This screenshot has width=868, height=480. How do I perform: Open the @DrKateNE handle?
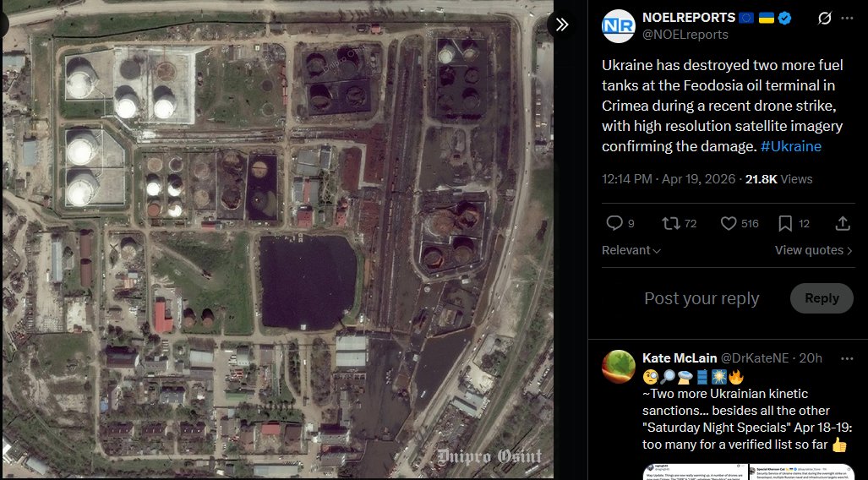click(755, 358)
